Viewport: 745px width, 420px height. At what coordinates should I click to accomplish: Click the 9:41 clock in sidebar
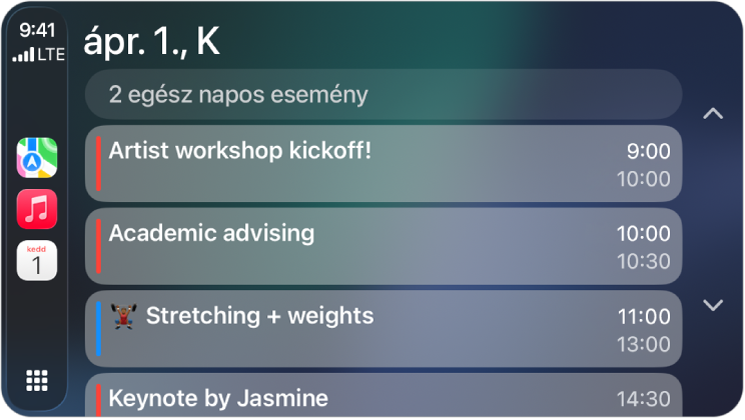[x=38, y=31]
